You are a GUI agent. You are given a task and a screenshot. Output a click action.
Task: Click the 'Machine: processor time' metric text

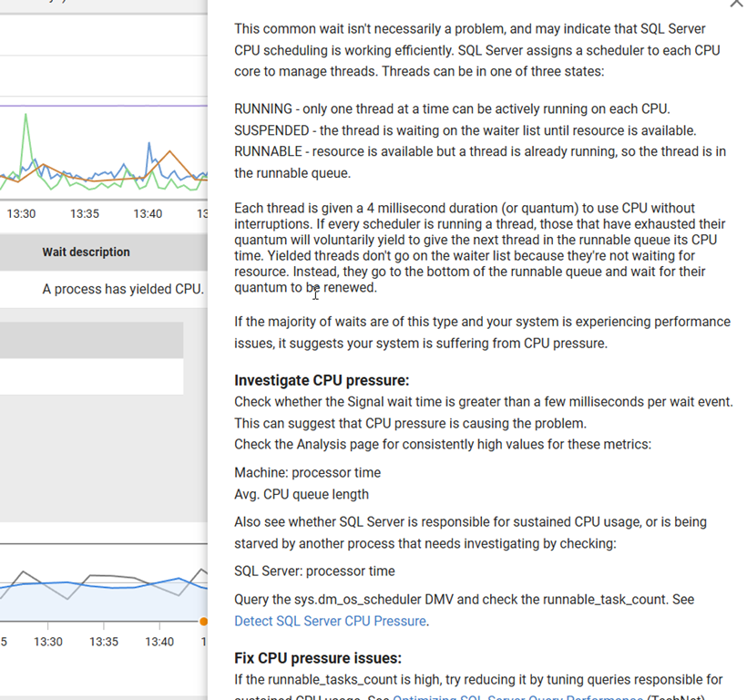pos(307,472)
